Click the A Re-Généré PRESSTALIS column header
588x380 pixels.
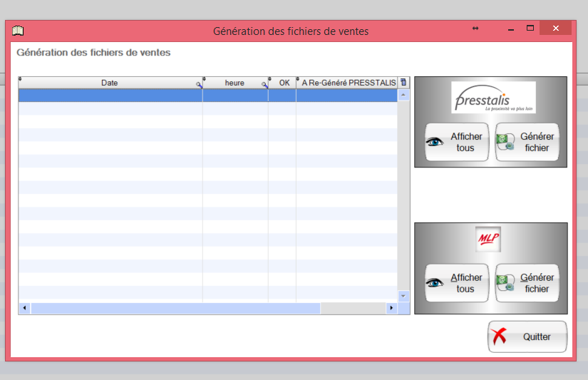348,83
